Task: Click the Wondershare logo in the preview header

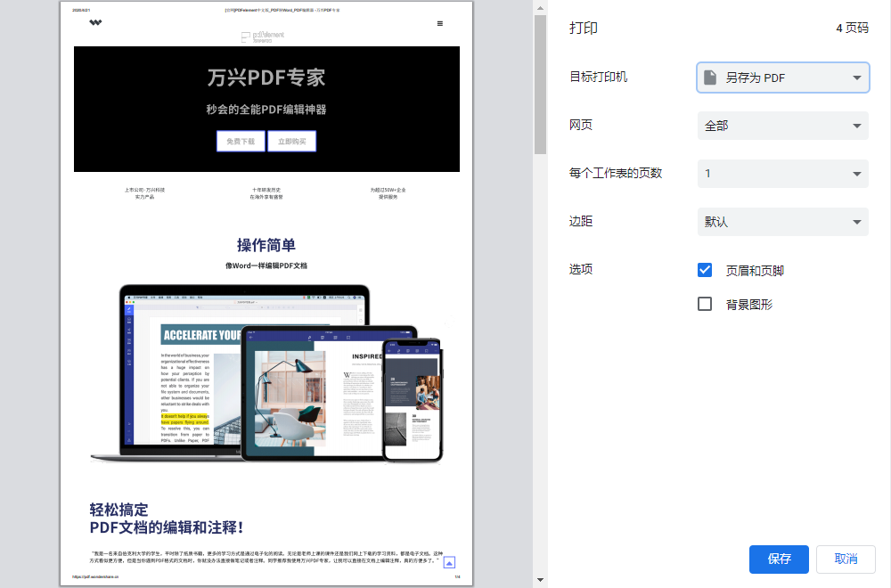Action: [x=95, y=24]
